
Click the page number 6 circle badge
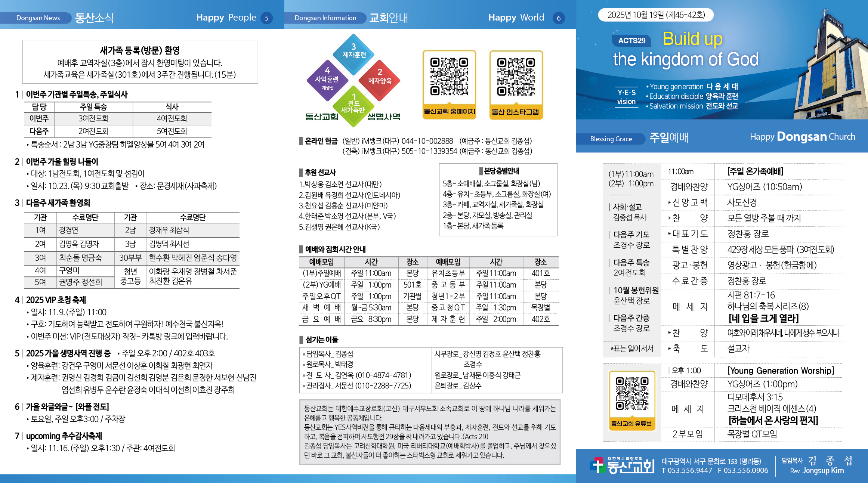[x=559, y=18]
